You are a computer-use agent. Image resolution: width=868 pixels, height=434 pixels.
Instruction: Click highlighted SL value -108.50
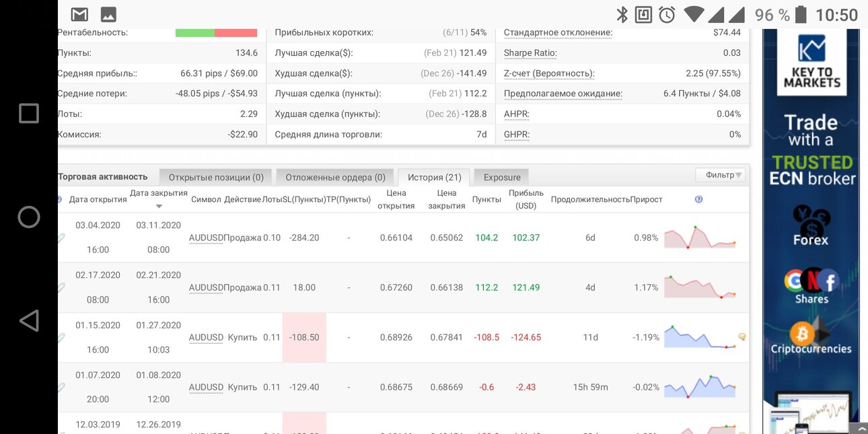click(x=304, y=337)
